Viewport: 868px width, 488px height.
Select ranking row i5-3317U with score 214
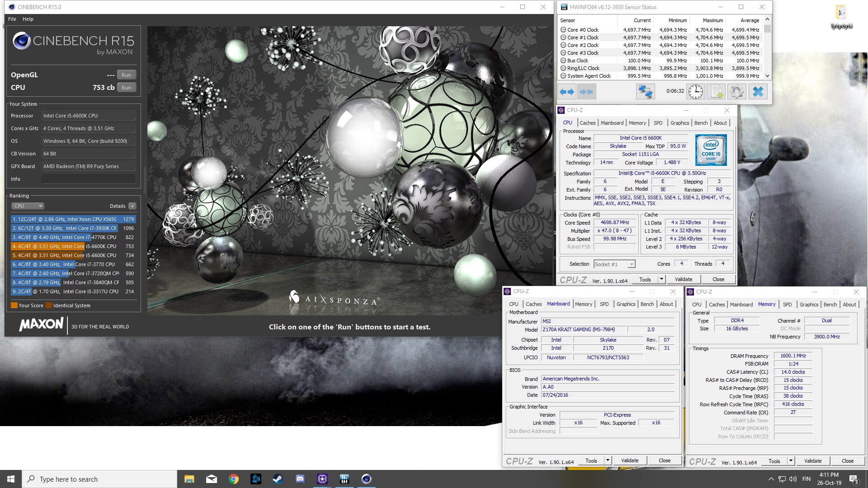[73, 291]
